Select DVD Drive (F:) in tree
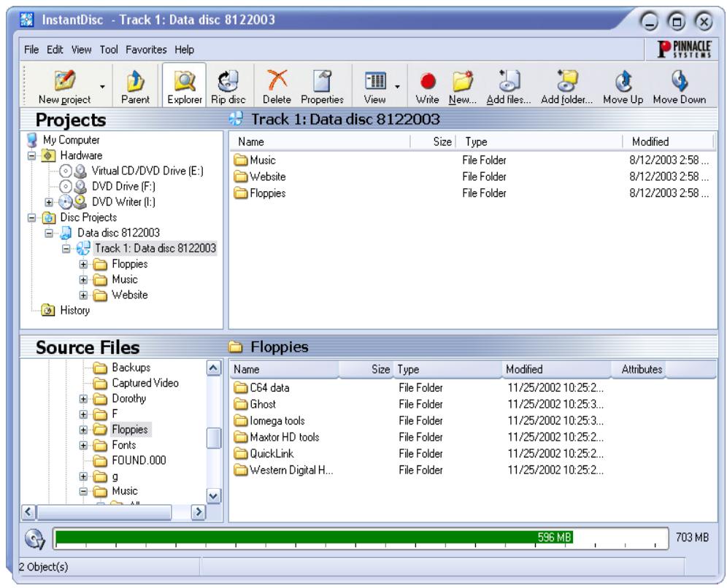This screenshot has height=588, width=727. [x=123, y=186]
